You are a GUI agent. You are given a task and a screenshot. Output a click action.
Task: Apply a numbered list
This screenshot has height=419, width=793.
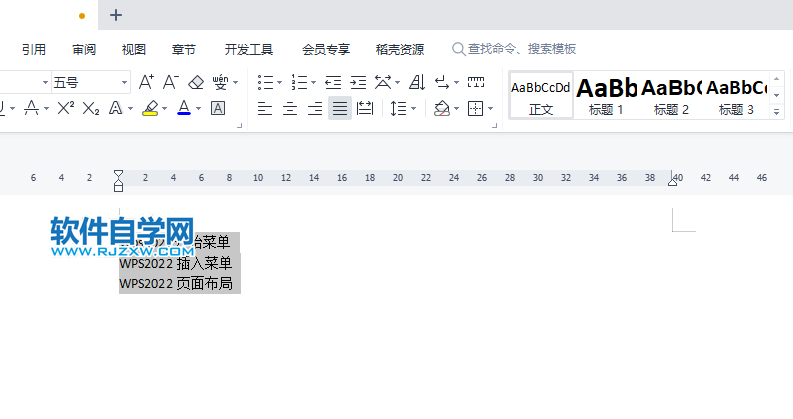tap(299, 82)
